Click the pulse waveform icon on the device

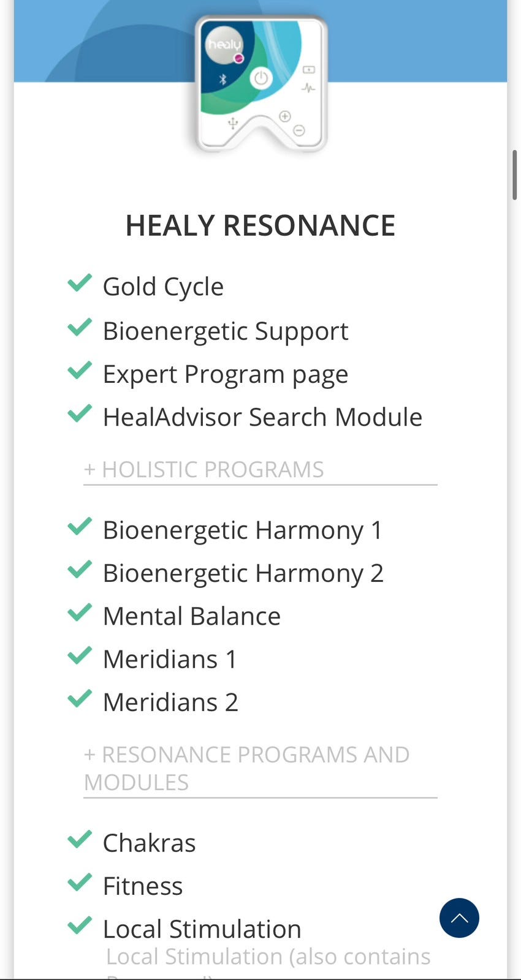pyautogui.click(x=308, y=88)
